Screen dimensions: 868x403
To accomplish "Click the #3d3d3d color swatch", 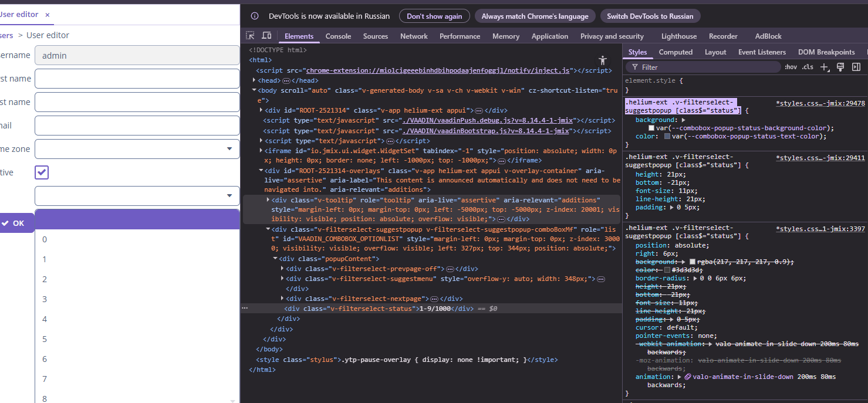I will pos(667,270).
